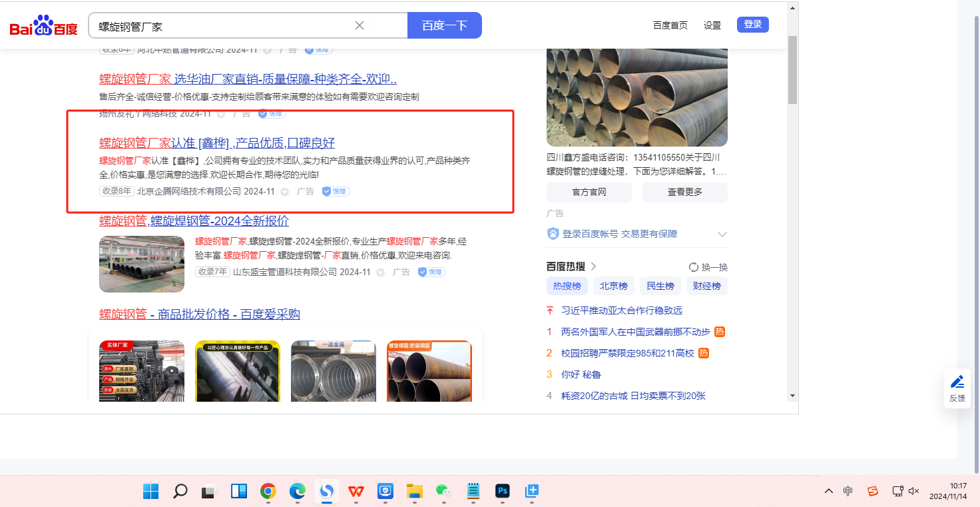Open Windows Search from the taskbar
The height and width of the screenshot is (507, 980).
point(180,492)
